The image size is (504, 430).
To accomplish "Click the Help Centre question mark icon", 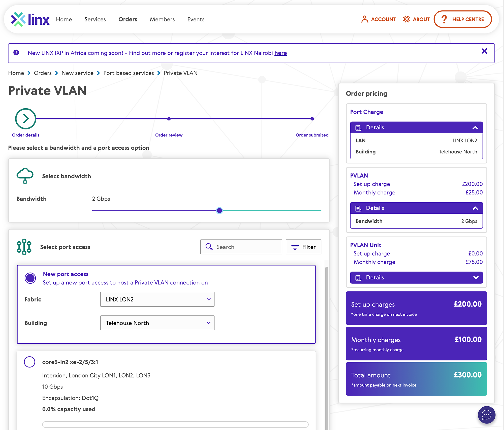I will pos(444,19).
